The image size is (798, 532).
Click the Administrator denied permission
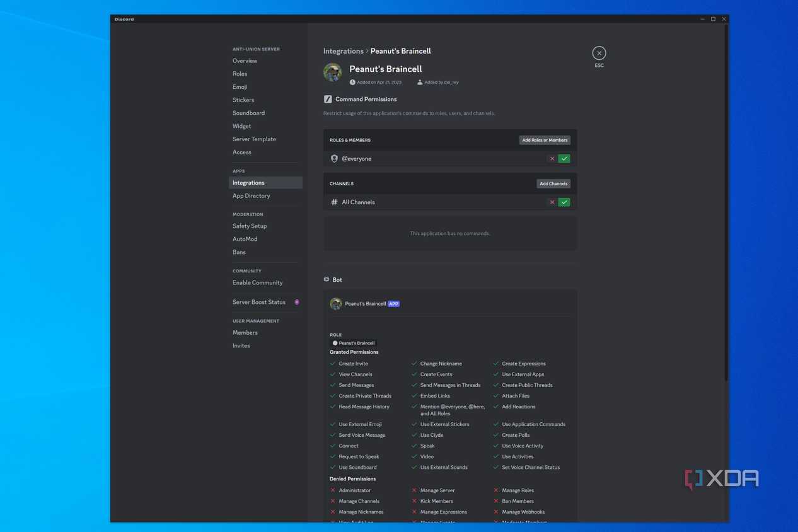354,490
